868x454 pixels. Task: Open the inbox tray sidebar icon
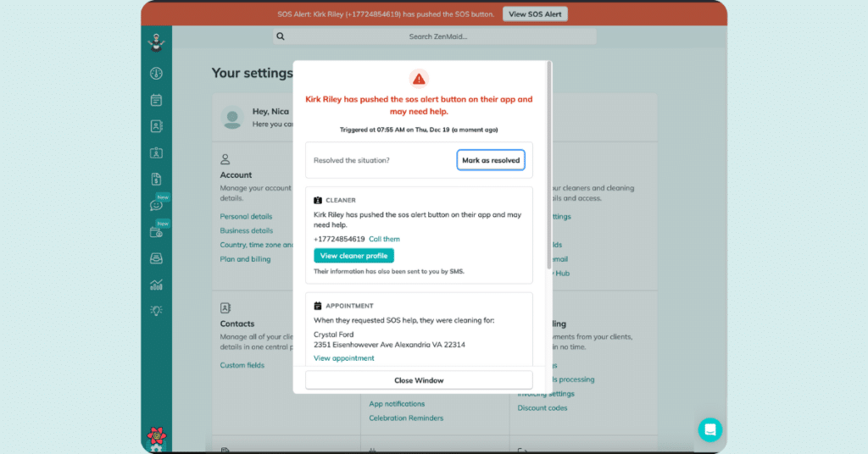(156, 258)
